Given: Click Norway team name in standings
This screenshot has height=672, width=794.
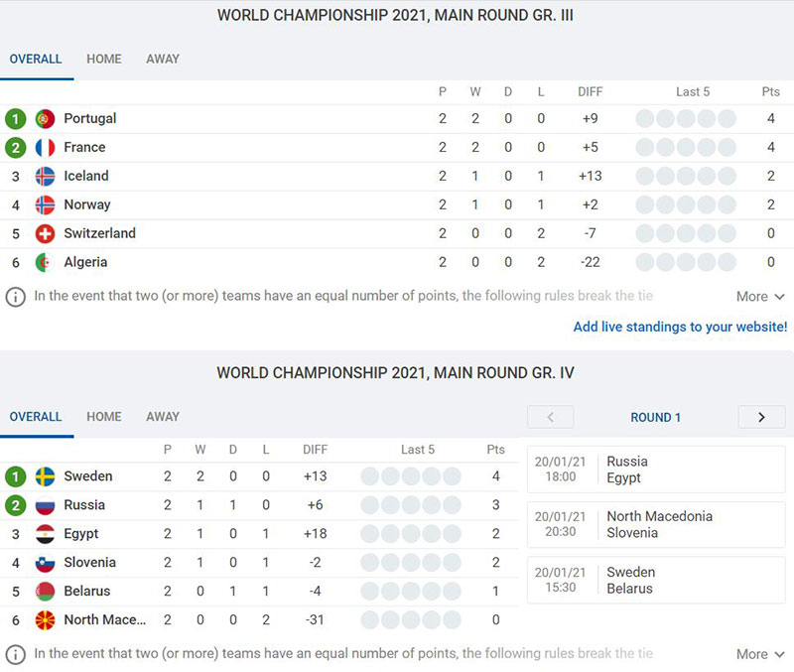Looking at the screenshot, I should pos(87,204).
